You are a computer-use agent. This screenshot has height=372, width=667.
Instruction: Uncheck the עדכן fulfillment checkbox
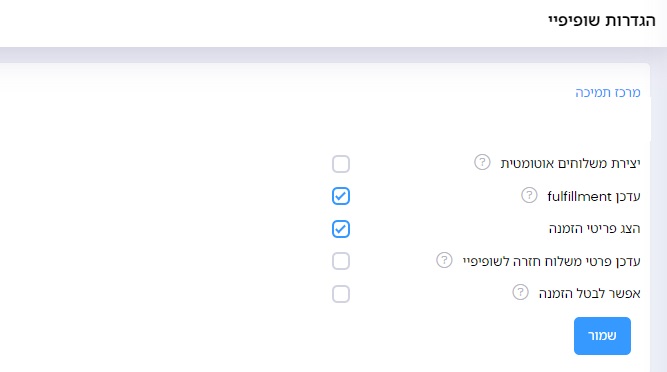coord(341,196)
